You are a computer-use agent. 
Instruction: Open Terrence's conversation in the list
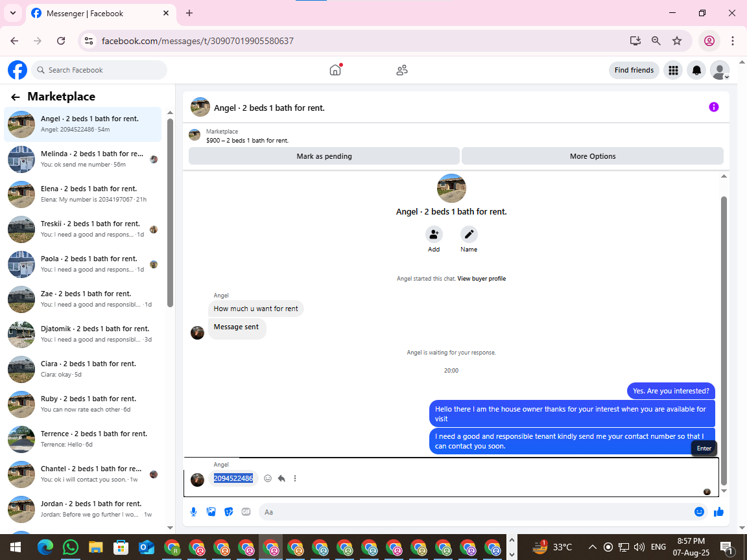point(82,439)
